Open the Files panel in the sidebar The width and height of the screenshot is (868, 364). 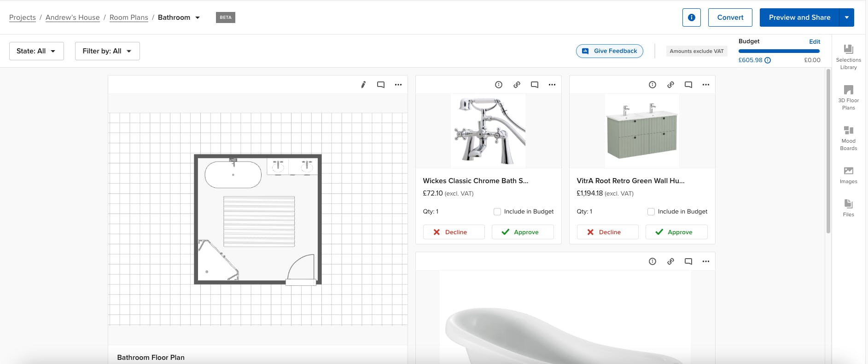(x=848, y=208)
